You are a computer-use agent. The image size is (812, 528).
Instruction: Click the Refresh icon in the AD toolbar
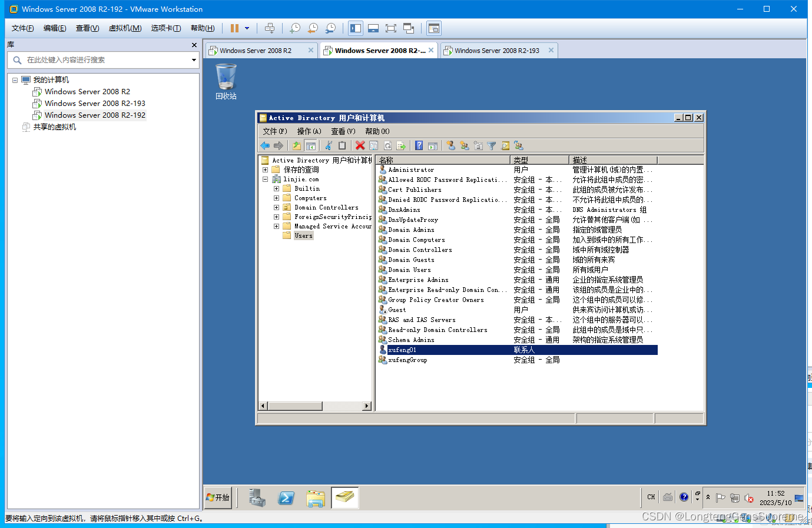387,145
